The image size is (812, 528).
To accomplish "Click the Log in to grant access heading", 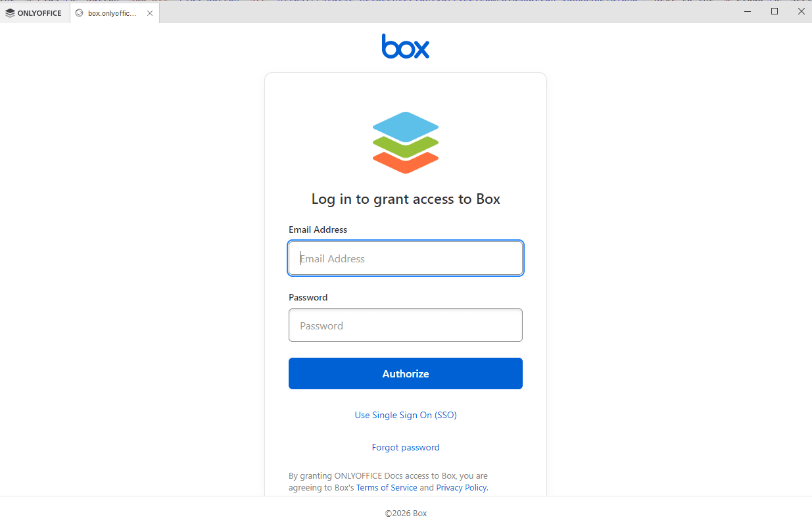I will [405, 199].
